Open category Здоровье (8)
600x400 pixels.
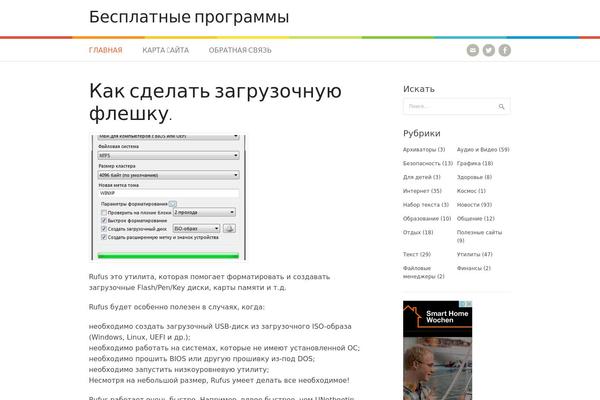474,177
